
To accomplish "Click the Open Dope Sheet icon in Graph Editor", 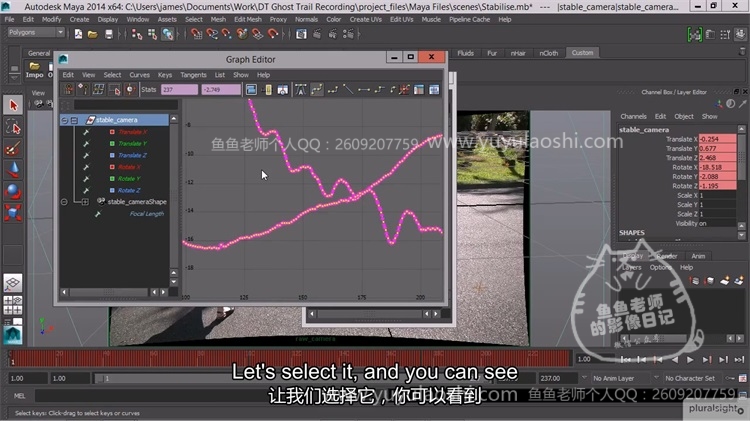I will pos(433,90).
